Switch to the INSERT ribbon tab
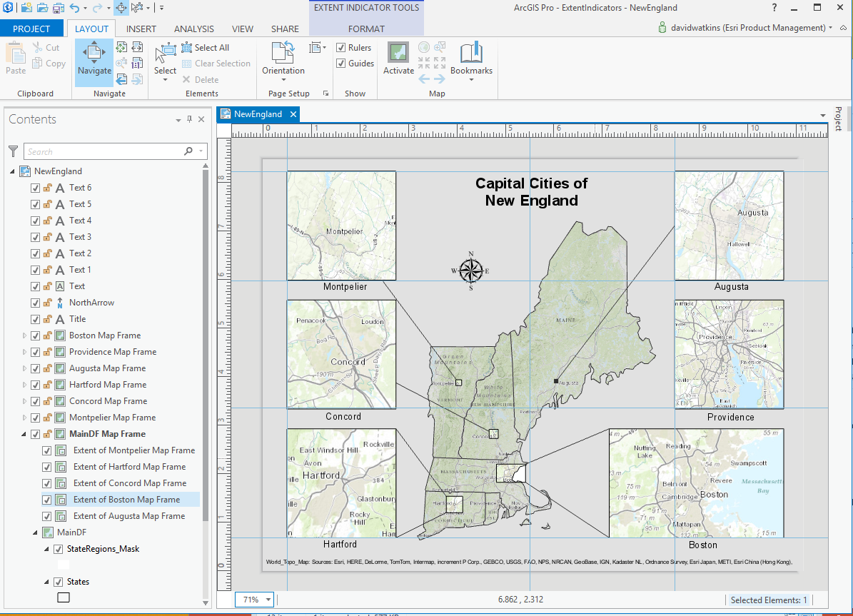Screen dimensions: 853x616 [141, 29]
